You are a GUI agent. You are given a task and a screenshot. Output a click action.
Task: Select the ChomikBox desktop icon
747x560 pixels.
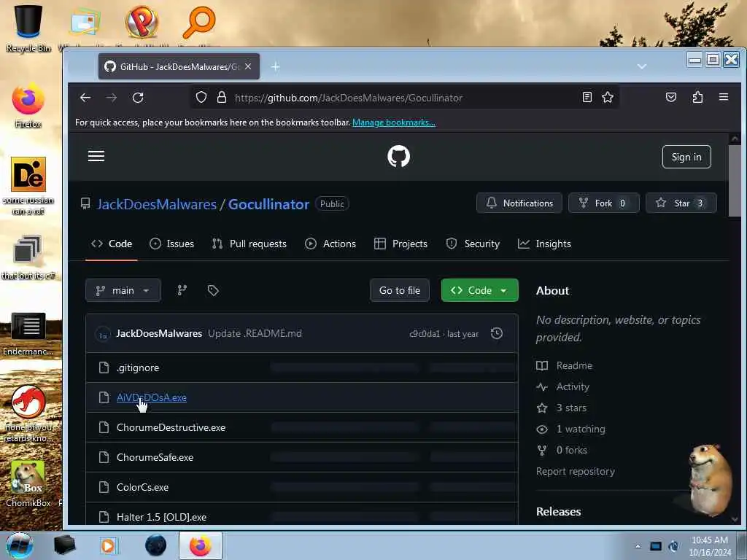(x=28, y=484)
